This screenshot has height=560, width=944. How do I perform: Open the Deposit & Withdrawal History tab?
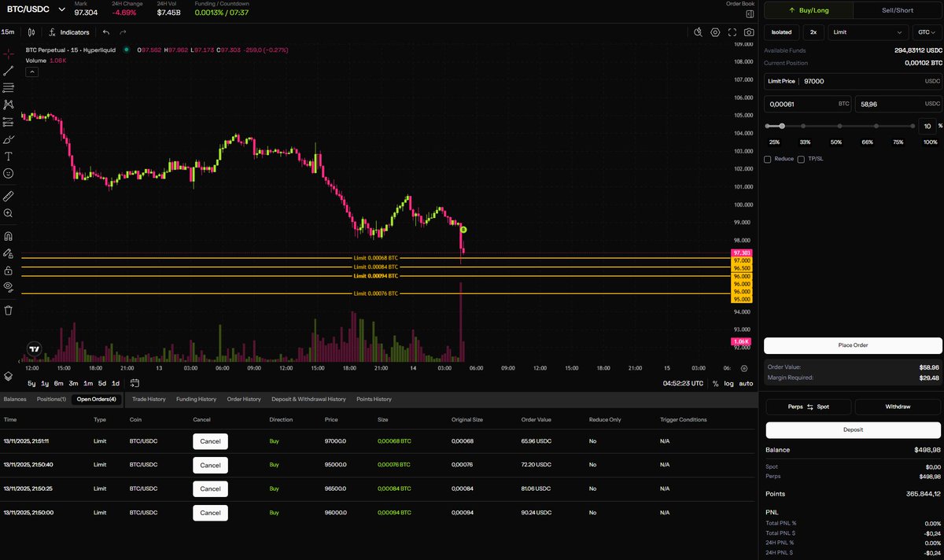pos(308,399)
